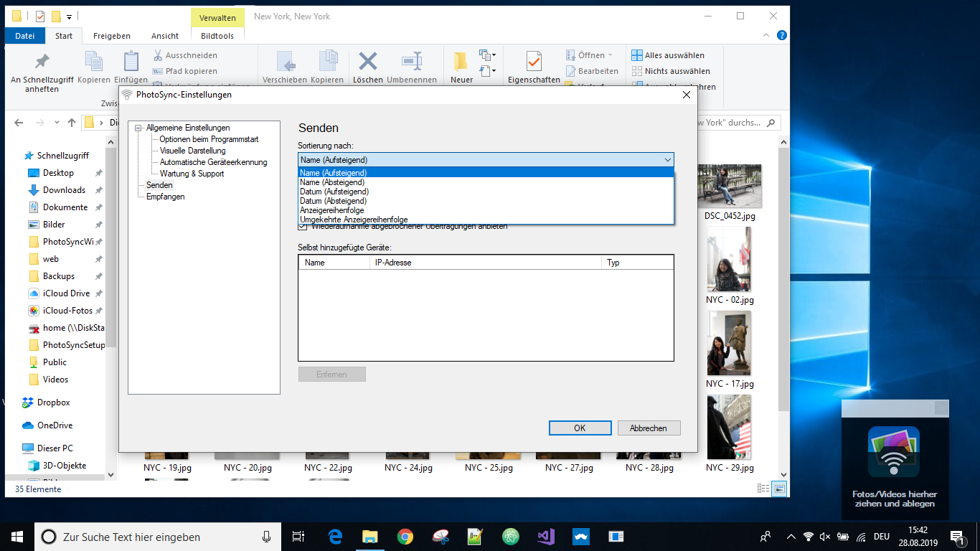Collapse the Allgemeine Einstellungen tree node
980x551 pixels.
click(138, 128)
